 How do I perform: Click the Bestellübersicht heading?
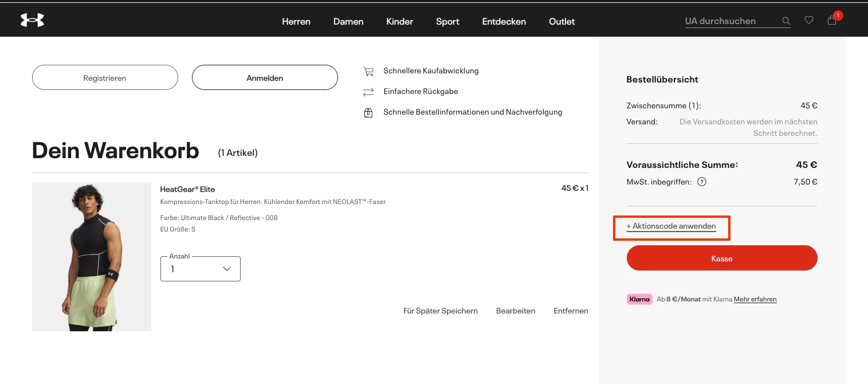(x=662, y=80)
